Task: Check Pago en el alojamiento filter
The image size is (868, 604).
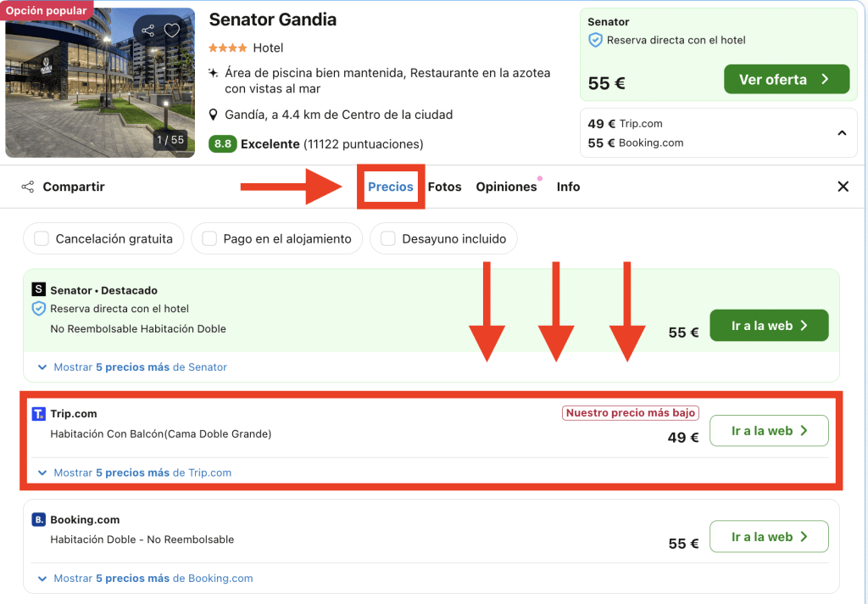Action: (x=209, y=239)
